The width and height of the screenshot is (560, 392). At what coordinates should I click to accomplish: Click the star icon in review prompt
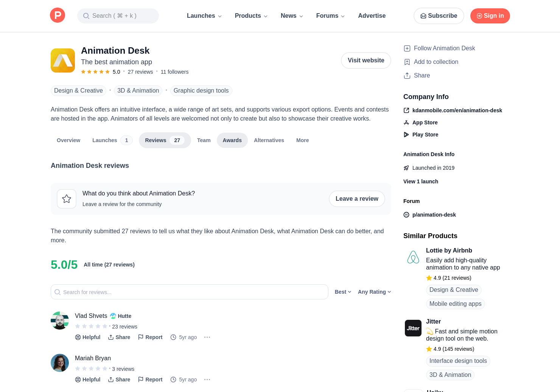pyautogui.click(x=67, y=199)
